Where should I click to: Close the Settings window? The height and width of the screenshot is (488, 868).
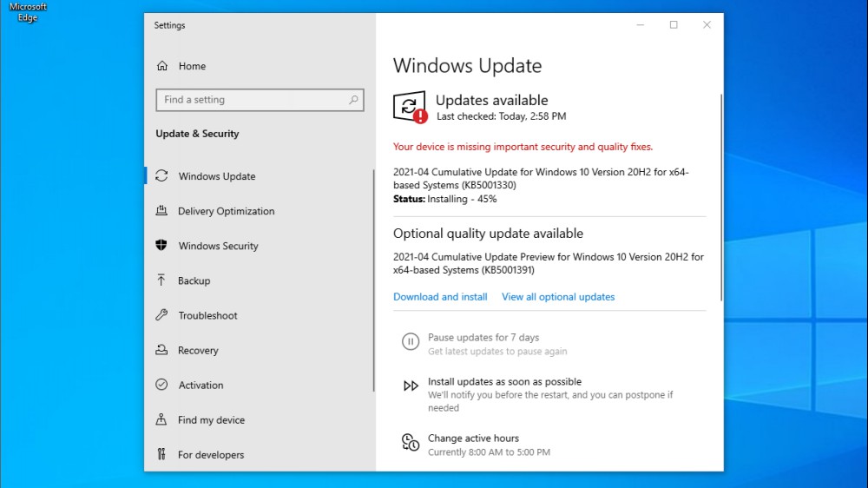pos(707,25)
